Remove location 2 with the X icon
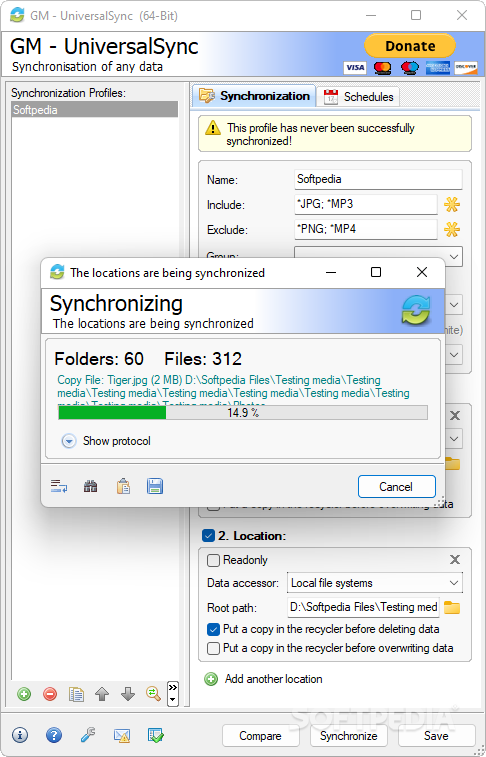The width and height of the screenshot is (486, 757). coord(455,560)
